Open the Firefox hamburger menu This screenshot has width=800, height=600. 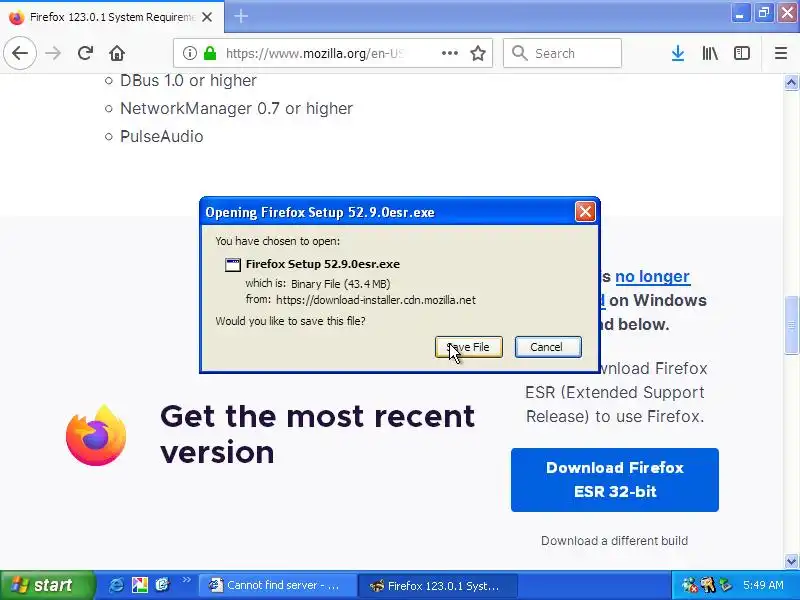click(781, 53)
